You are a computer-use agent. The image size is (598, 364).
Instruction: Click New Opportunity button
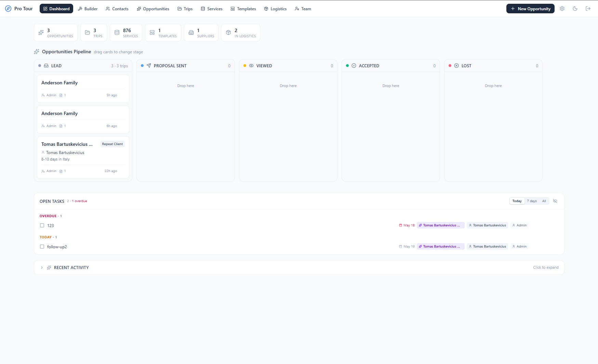[530, 9]
